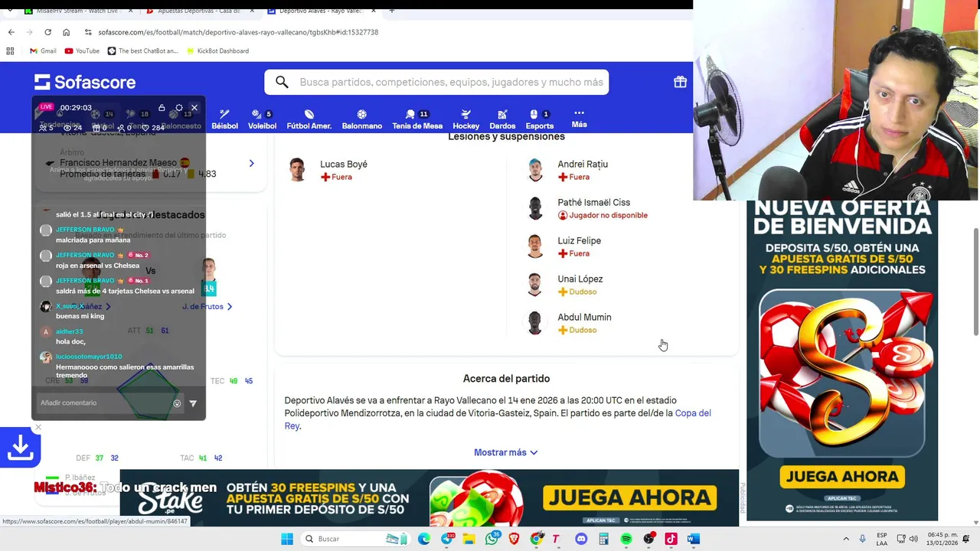
Task: Close the live stream chat overlay
Action: coord(194,108)
